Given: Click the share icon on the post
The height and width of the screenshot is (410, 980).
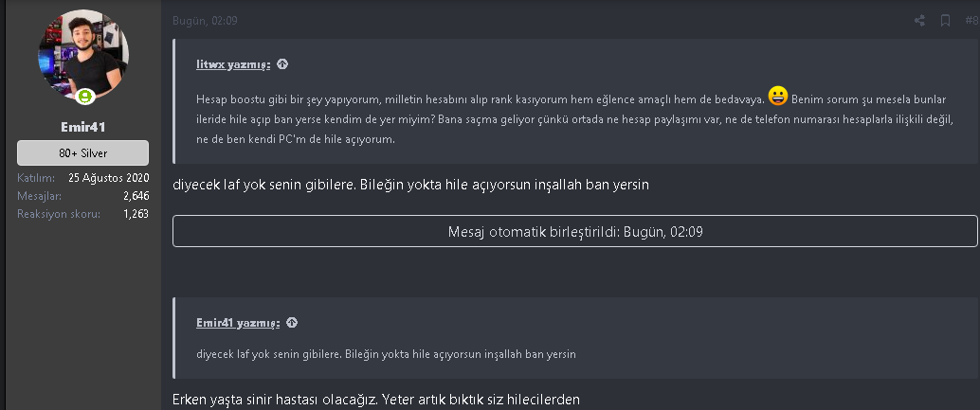Looking at the screenshot, I should tap(919, 20).
